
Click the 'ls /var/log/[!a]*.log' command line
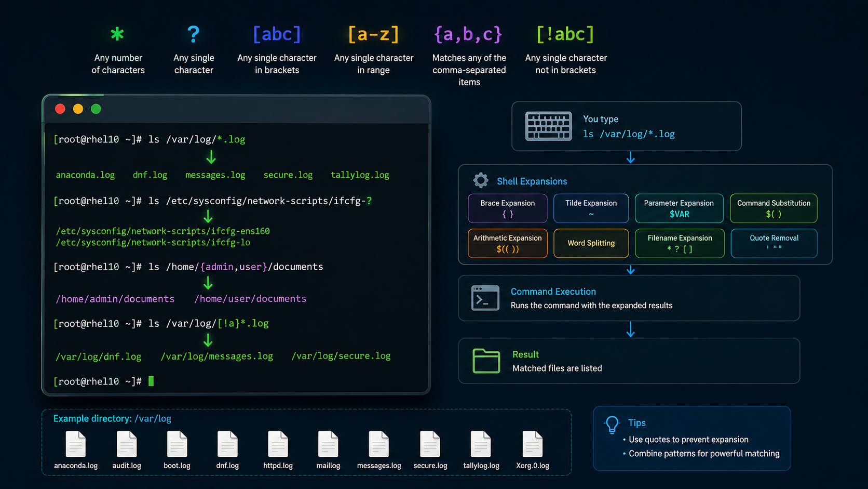(209, 323)
